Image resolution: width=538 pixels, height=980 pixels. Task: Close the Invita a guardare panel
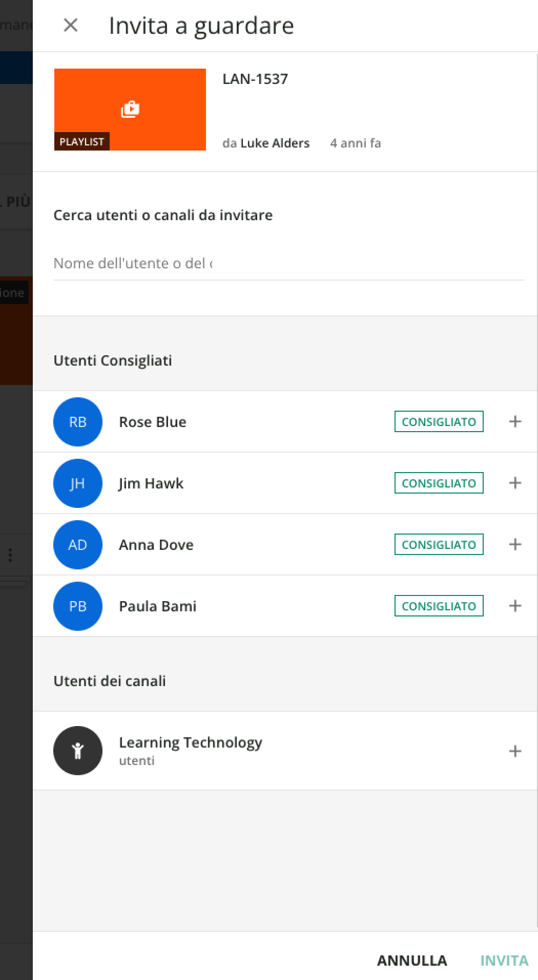tap(70, 25)
